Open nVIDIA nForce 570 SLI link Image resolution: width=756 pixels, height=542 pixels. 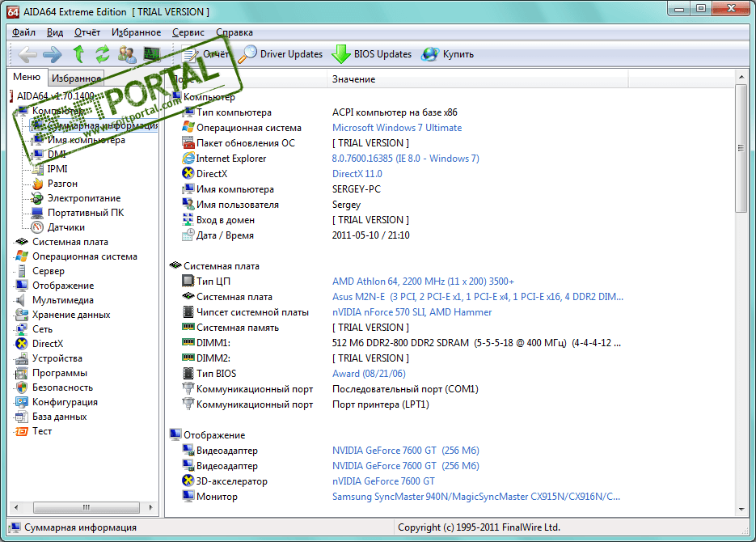412,312
